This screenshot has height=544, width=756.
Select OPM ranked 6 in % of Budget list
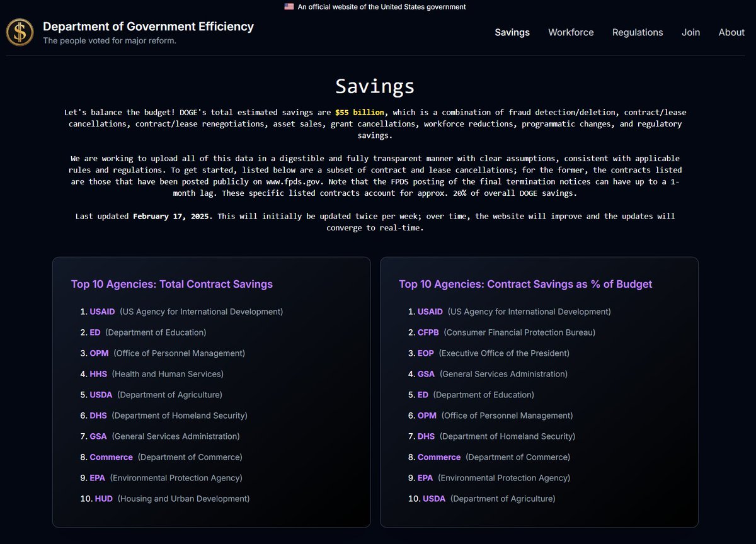point(427,416)
